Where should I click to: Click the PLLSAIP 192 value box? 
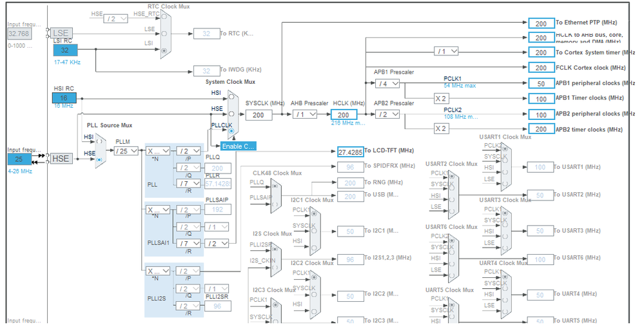point(218,209)
